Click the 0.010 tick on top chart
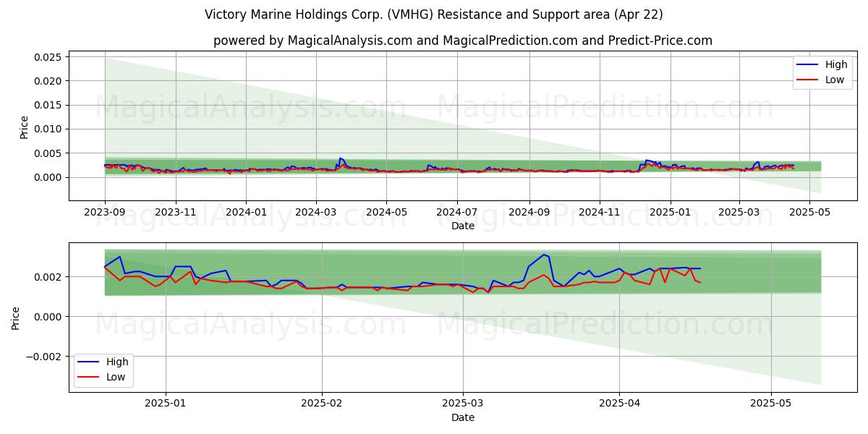The height and width of the screenshot is (434, 868). click(49, 129)
